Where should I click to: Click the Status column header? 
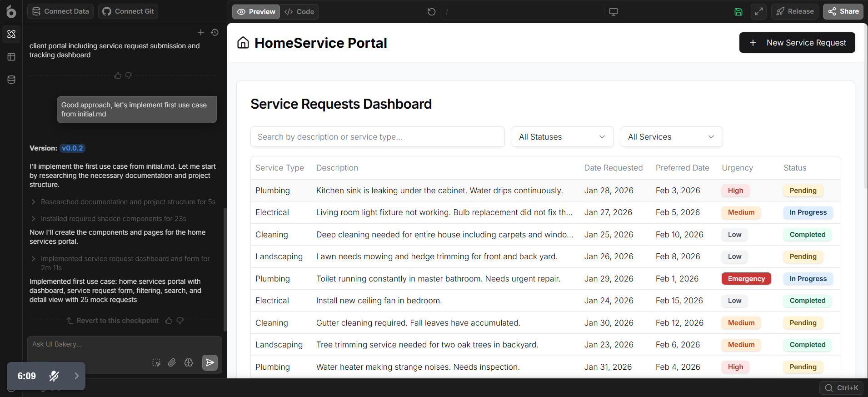[795, 168]
